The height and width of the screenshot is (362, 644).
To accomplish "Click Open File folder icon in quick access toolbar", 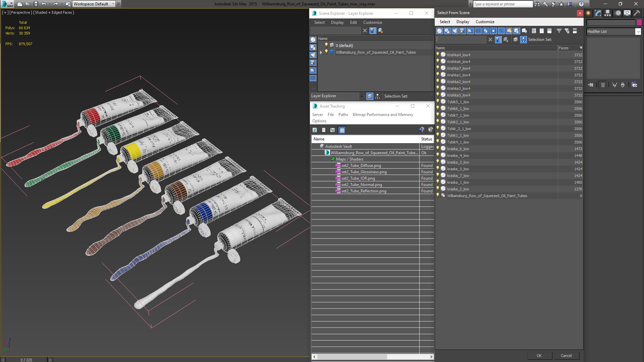I will pyautogui.click(x=28, y=4).
